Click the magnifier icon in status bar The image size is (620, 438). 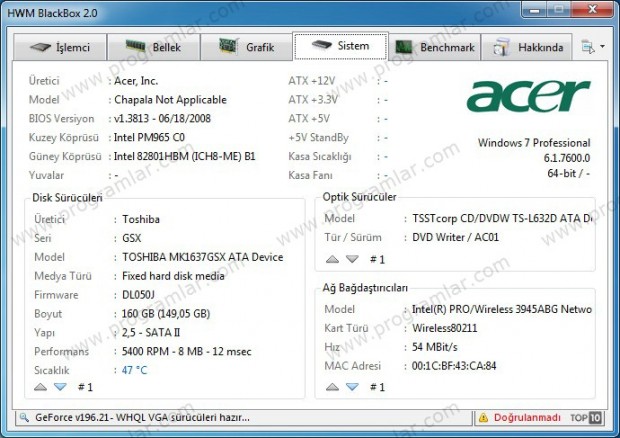point(24,417)
